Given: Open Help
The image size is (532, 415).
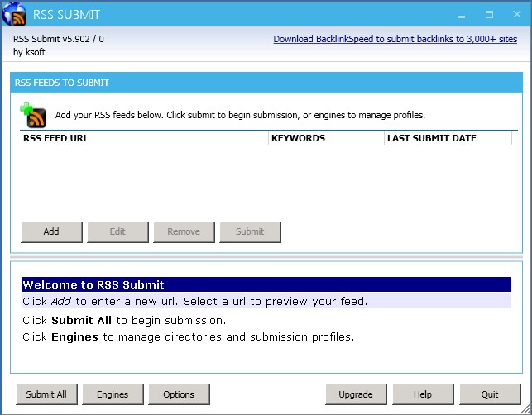Looking at the screenshot, I should click(423, 394).
